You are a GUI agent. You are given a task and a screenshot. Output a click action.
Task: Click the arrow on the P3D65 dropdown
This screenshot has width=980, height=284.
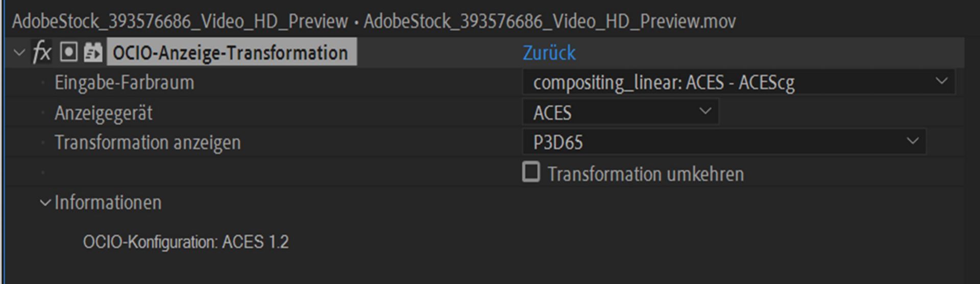(912, 141)
